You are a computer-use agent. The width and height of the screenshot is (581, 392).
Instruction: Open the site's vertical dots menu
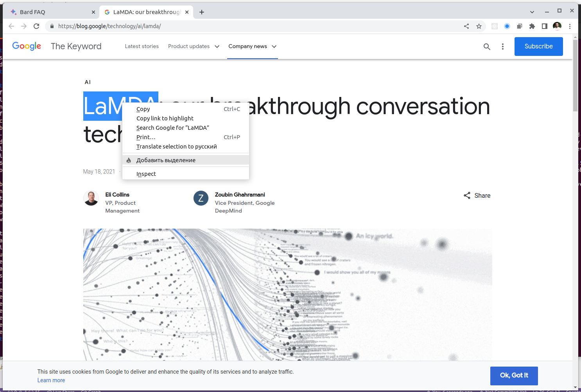coord(503,47)
